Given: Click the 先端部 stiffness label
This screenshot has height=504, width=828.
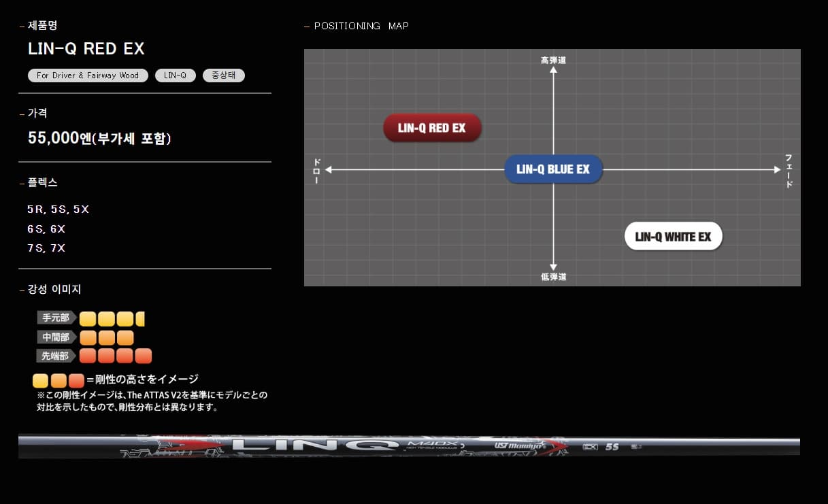Looking at the screenshot, I should [x=56, y=356].
